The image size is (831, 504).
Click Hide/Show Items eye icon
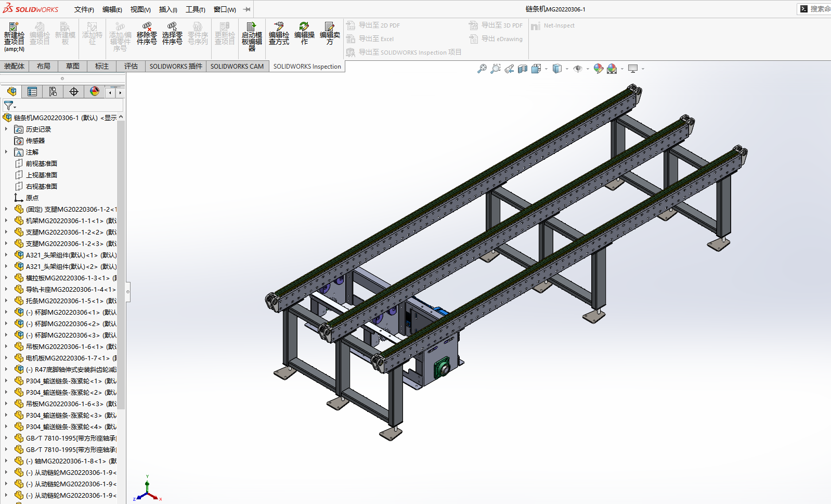(578, 69)
